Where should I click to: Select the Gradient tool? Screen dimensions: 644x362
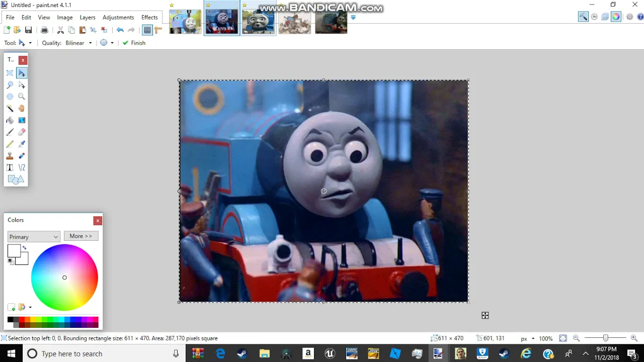click(22, 120)
